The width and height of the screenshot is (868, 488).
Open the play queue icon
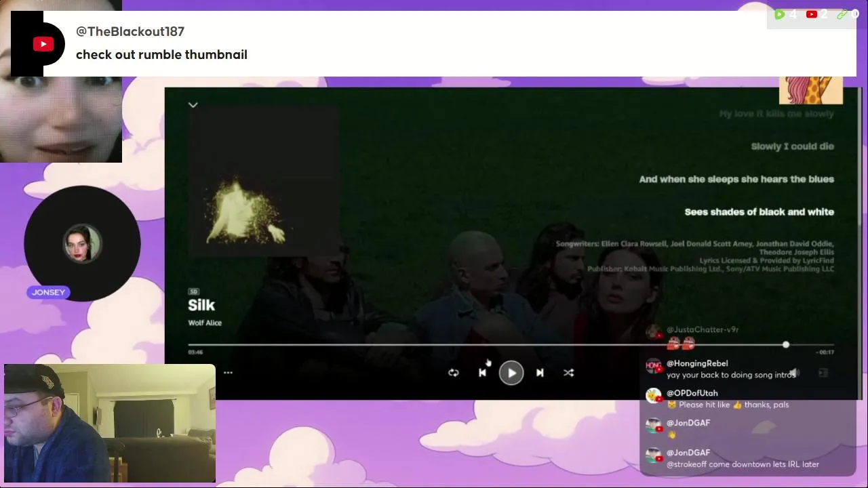coord(823,373)
